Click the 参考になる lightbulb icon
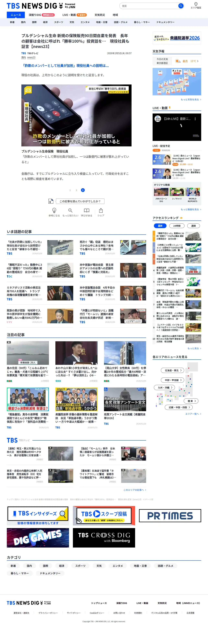The image size is (208, 644). (54, 210)
